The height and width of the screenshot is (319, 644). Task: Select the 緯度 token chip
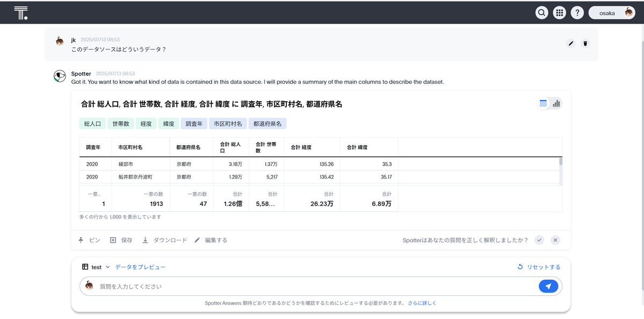point(169,124)
